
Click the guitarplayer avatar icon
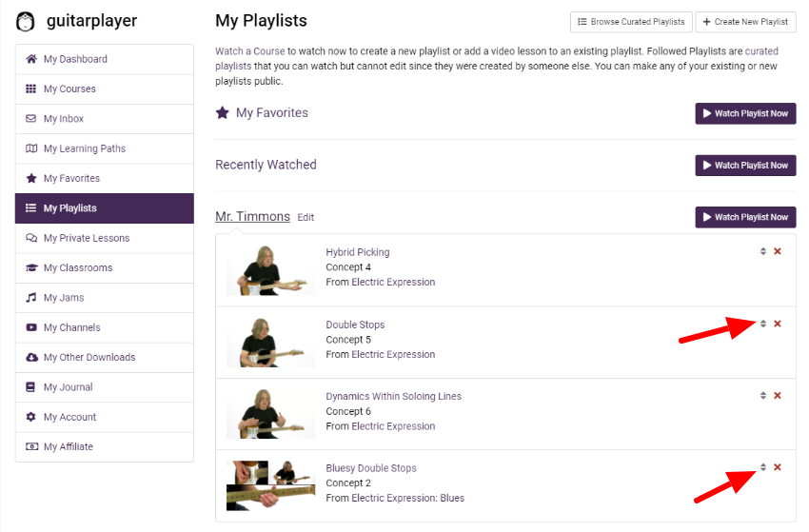(x=26, y=21)
